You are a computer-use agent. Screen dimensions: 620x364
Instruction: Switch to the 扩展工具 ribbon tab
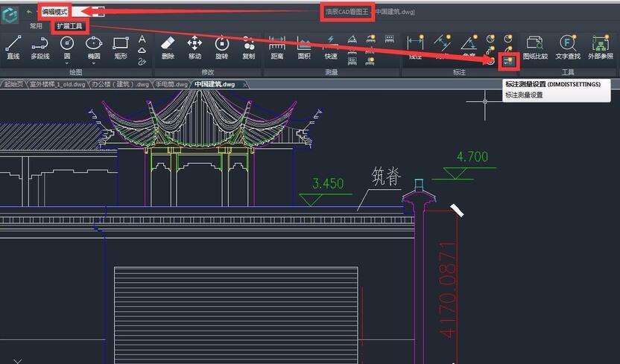71,26
